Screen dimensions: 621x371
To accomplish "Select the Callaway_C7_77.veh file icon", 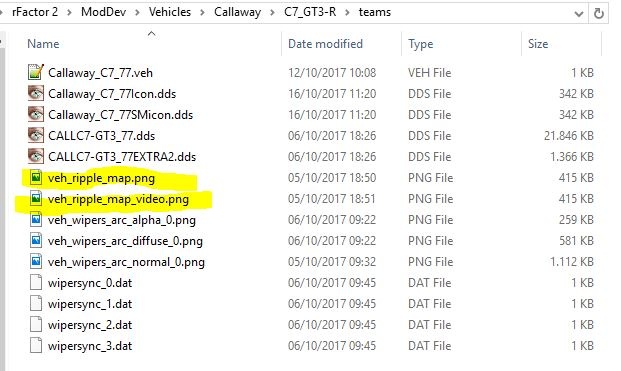I will [36, 72].
